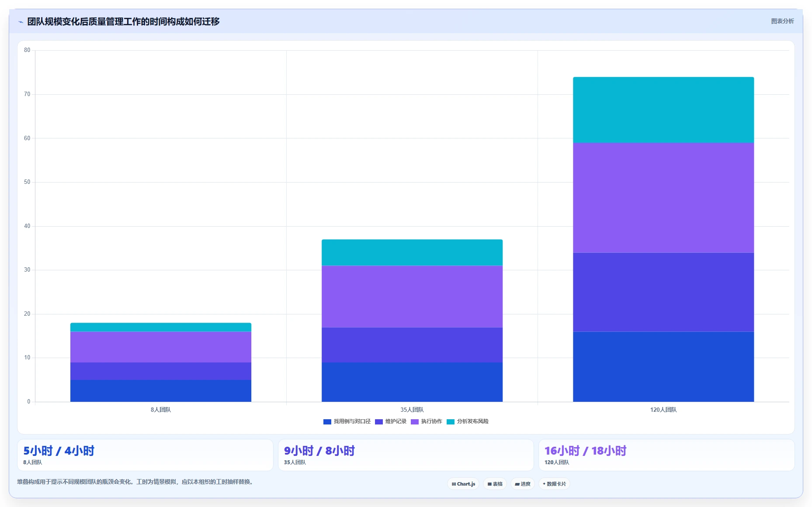Click the 8人团队 caption under 5小时 card
812x507 pixels.
[x=33, y=462]
